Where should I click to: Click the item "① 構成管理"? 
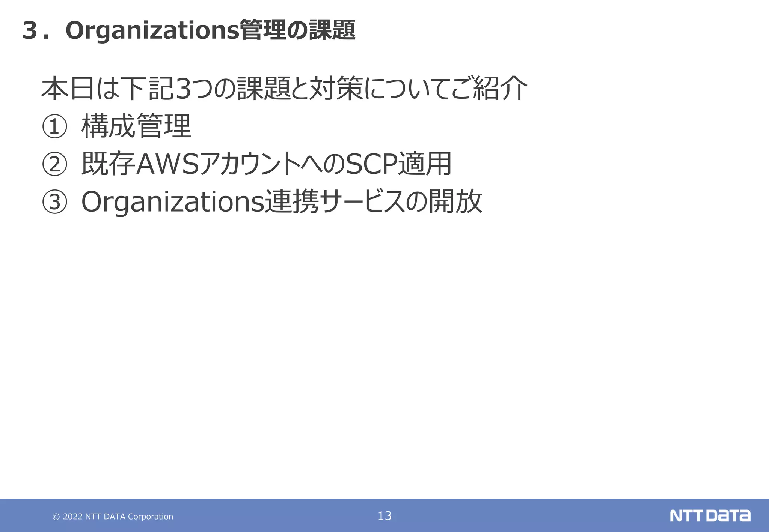[116, 126]
